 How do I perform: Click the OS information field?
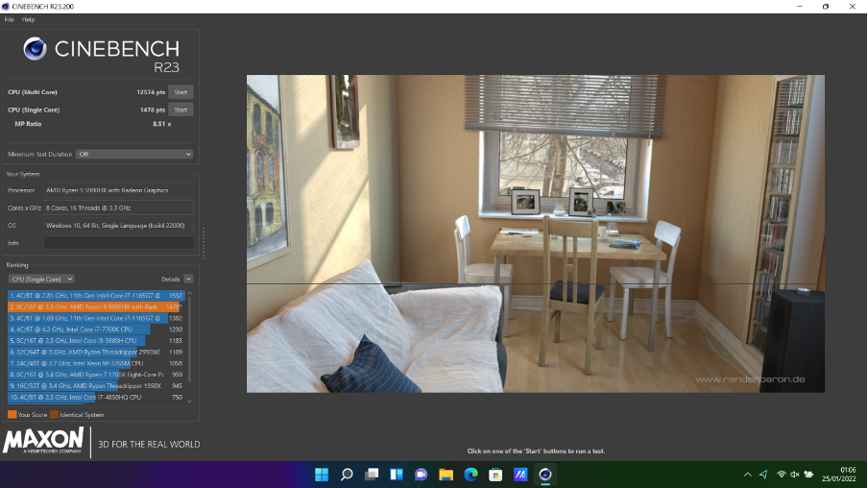118,226
